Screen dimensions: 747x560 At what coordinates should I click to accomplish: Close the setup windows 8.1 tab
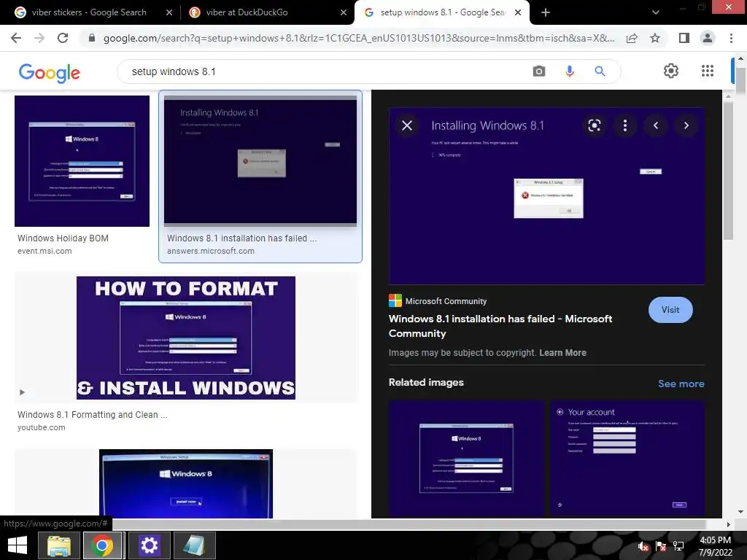519,12
